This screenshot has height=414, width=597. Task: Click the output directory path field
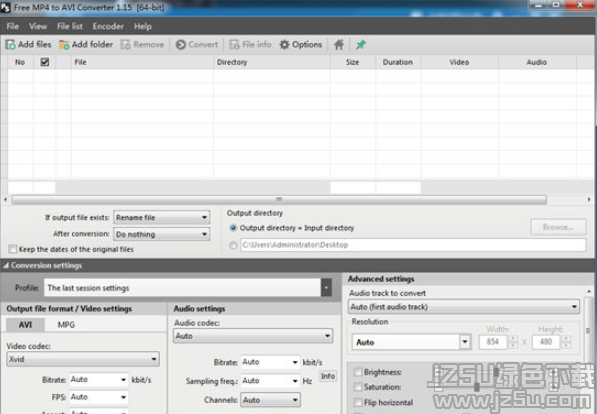point(413,245)
